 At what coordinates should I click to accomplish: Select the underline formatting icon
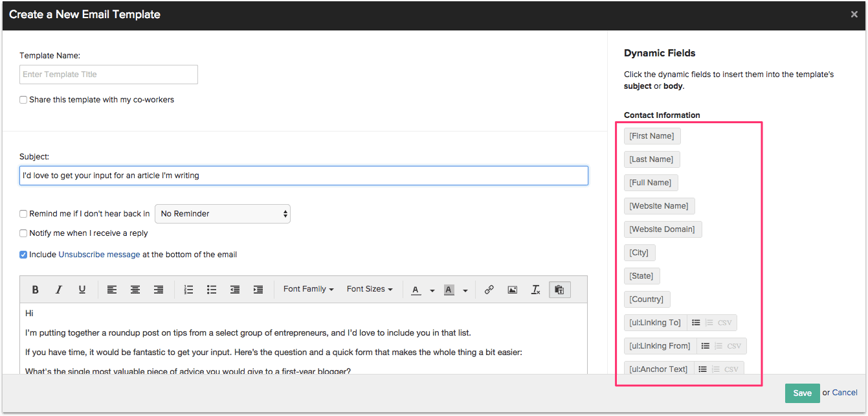click(82, 289)
